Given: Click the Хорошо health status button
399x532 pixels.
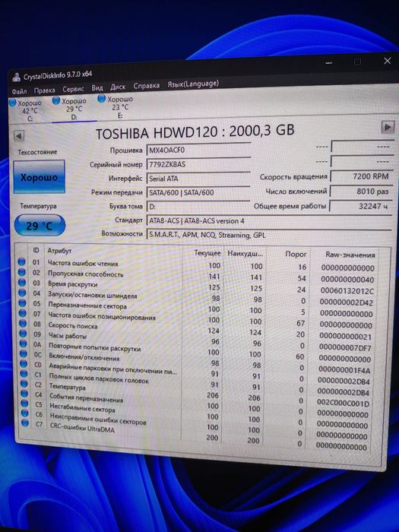Looking at the screenshot, I should coord(39,177).
